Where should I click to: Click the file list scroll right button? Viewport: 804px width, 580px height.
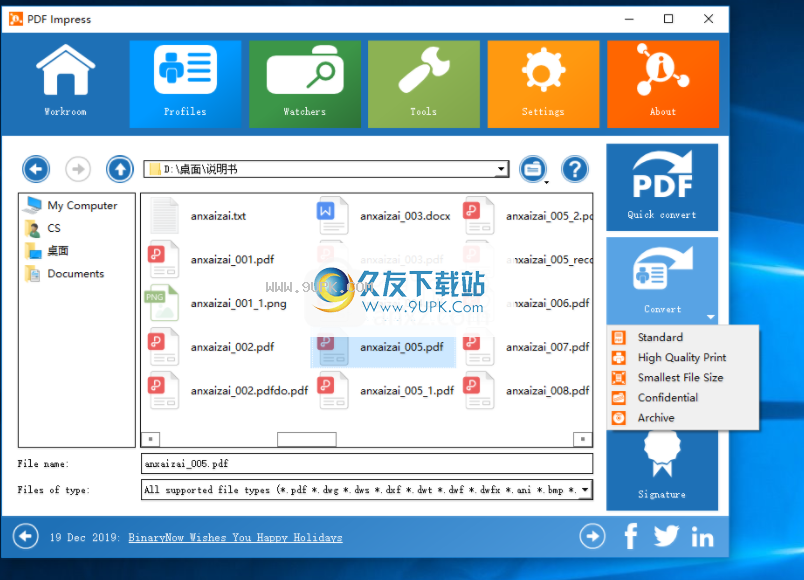pos(582,439)
